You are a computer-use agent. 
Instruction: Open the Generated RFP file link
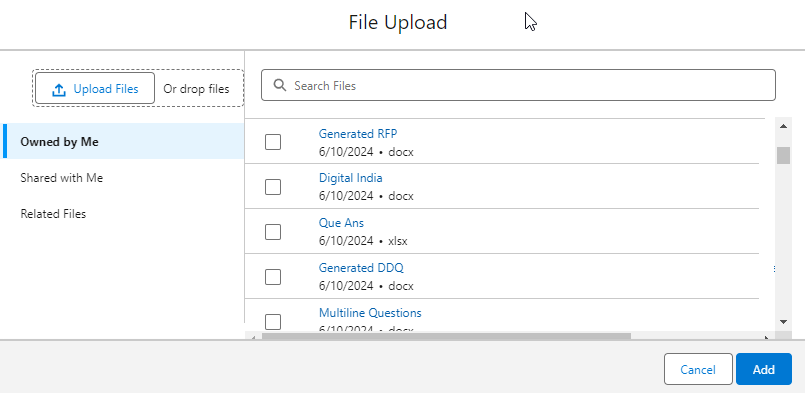pyautogui.click(x=358, y=134)
